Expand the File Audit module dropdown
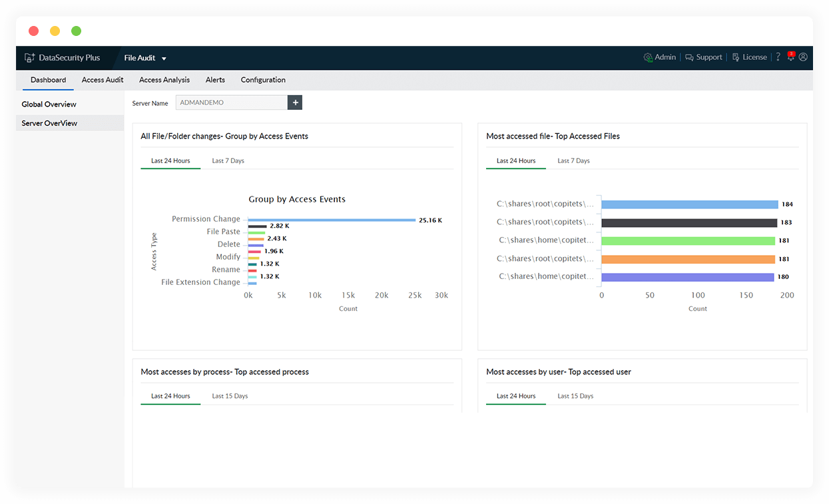Screen dimensions: 829x504 tap(164, 59)
